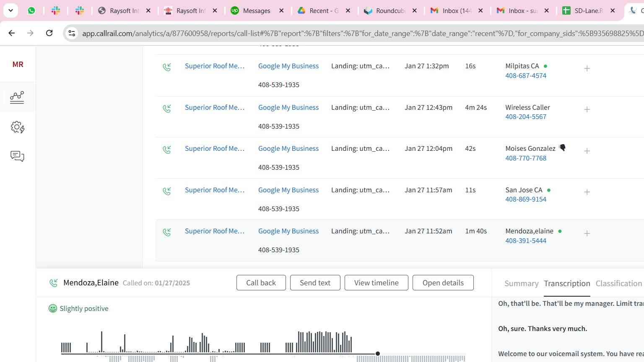Click the plus icon in San Jose CA row
The height and width of the screenshot is (362, 644).
click(x=587, y=192)
